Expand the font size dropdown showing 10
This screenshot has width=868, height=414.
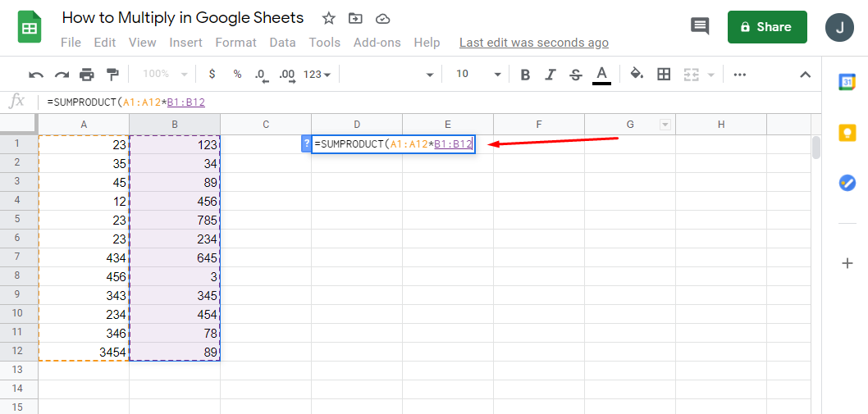497,75
